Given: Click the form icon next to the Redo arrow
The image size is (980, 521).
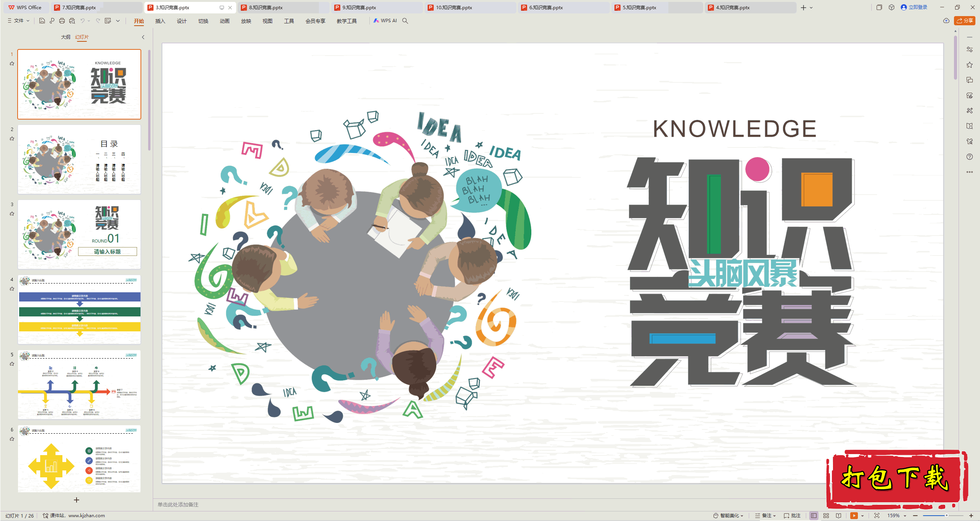Looking at the screenshot, I should (108, 21).
